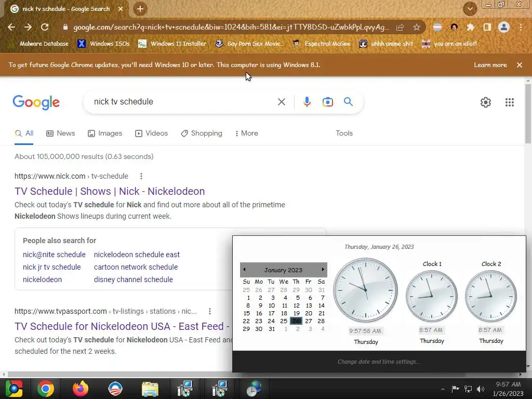This screenshot has width=532, height=399.
Task: Switch to the Videos tab
Action: pos(151,134)
